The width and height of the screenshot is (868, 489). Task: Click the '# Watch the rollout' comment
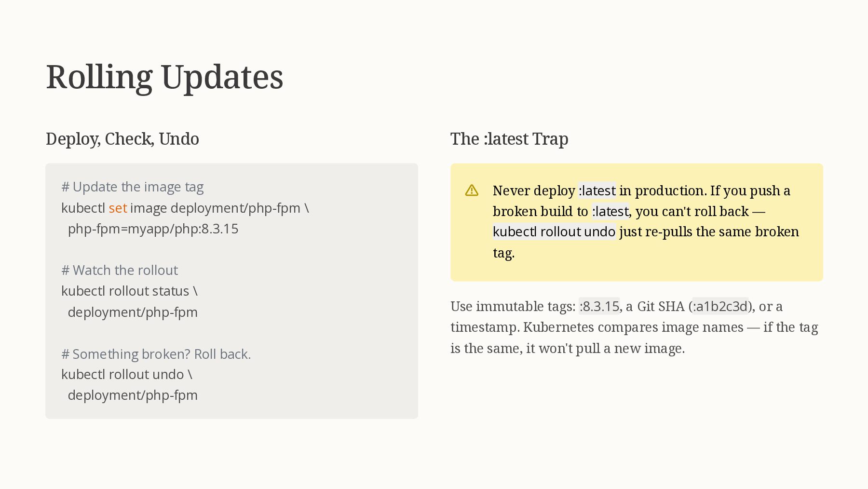click(120, 270)
